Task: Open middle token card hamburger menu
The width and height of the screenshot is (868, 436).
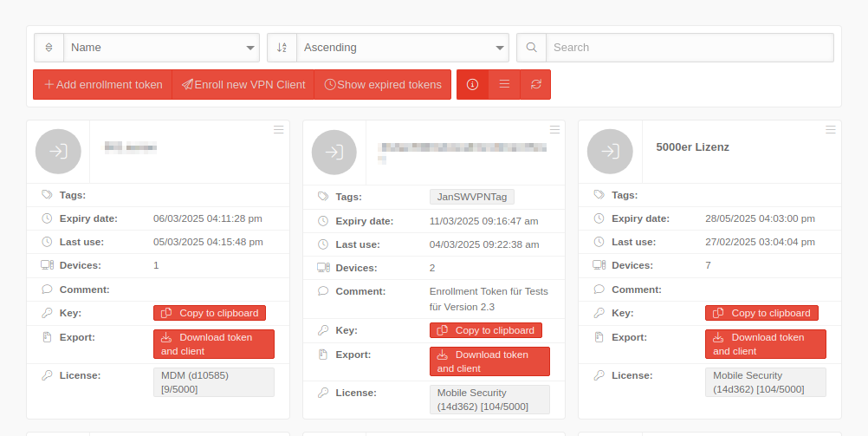Action: [x=554, y=129]
